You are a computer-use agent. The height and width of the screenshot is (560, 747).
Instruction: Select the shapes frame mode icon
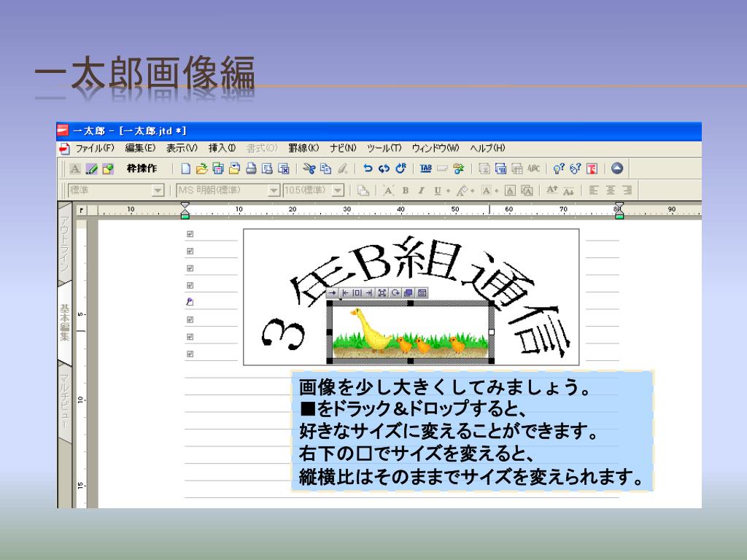click(108, 168)
